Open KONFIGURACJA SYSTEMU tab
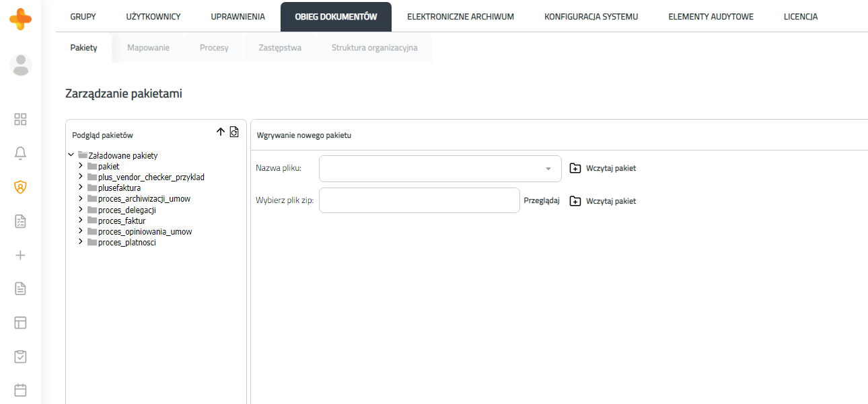Image resolution: width=868 pixels, height=404 pixels. (x=591, y=17)
